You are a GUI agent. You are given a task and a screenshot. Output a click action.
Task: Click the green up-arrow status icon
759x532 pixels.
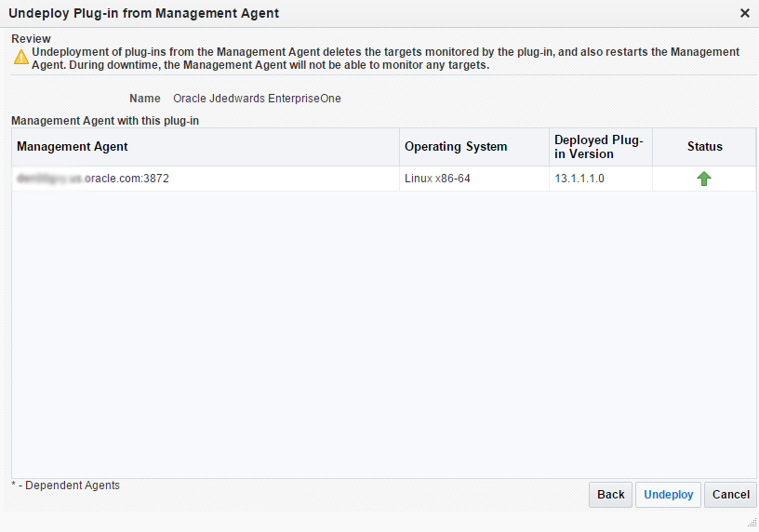point(704,179)
